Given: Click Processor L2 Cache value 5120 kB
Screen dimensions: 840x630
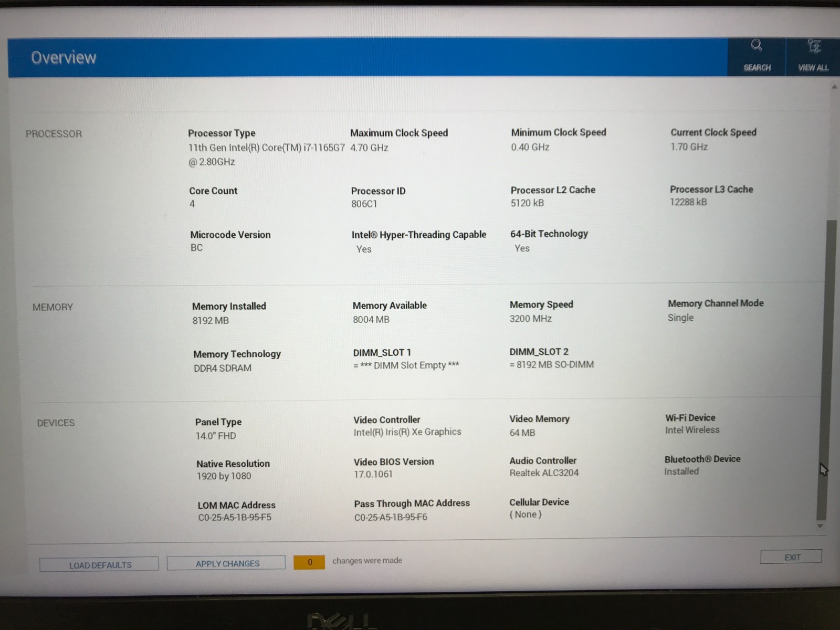Looking at the screenshot, I should [527, 203].
